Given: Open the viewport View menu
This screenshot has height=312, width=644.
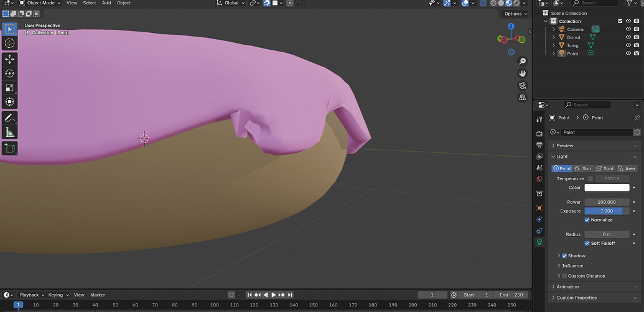Looking at the screenshot, I should (72, 3).
